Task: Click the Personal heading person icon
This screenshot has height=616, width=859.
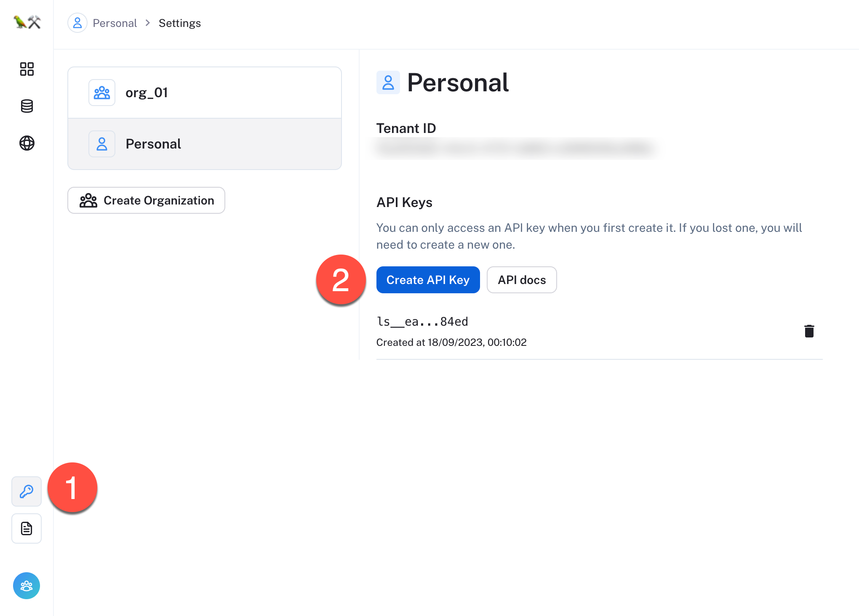Action: point(388,82)
